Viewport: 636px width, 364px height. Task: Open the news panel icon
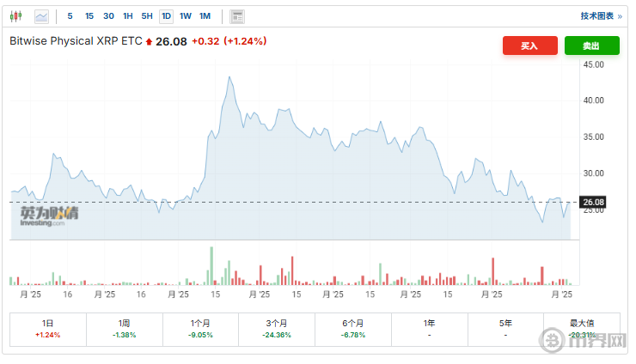pyautogui.click(x=237, y=16)
